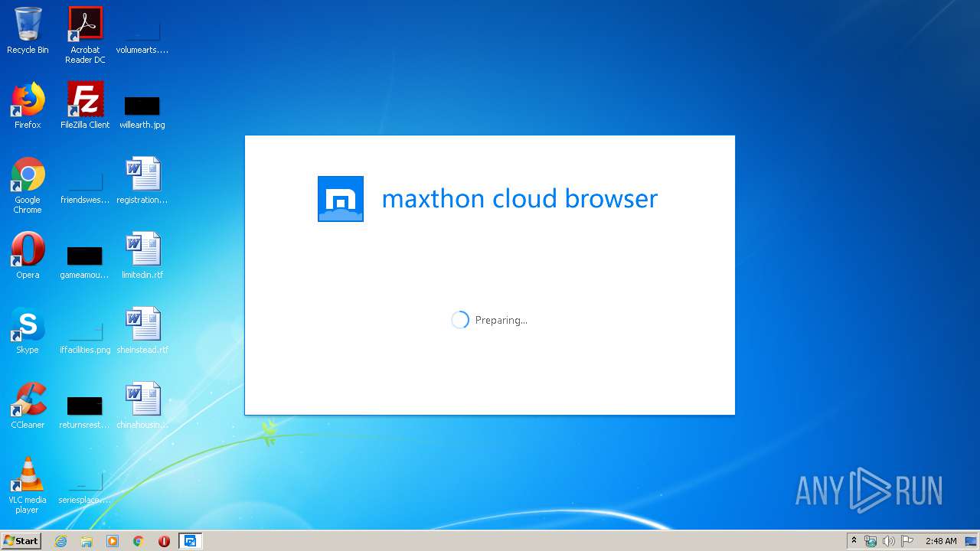The image size is (980, 551).
Task: Launch Skype desktop shortcut
Action: click(x=28, y=331)
